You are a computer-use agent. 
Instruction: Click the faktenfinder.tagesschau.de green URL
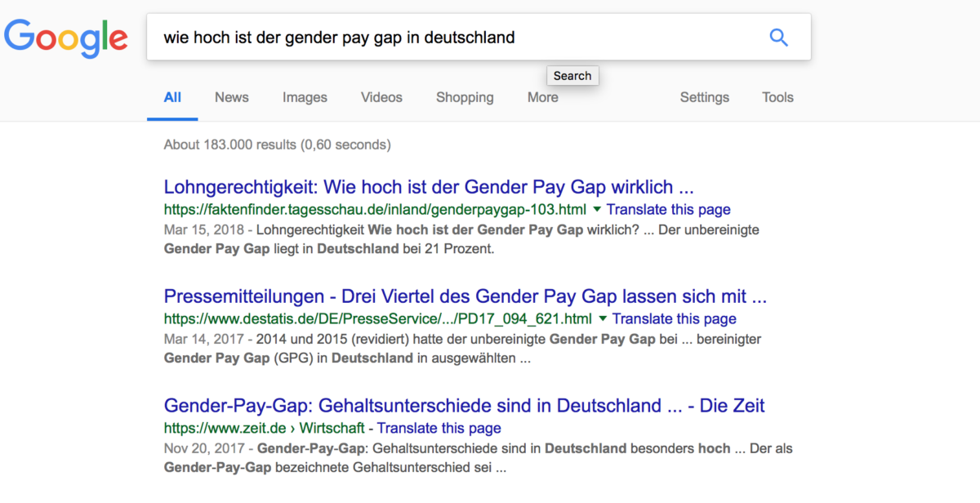tap(376, 210)
